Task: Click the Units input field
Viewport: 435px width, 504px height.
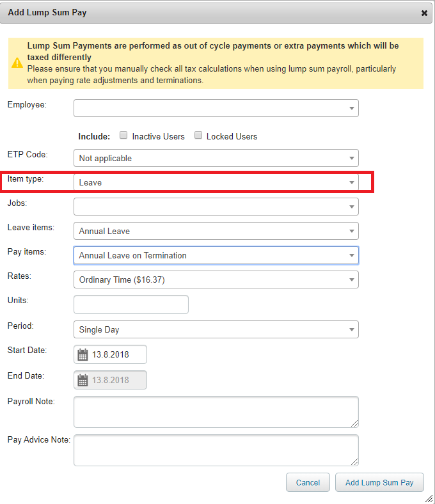Action: pyautogui.click(x=131, y=304)
